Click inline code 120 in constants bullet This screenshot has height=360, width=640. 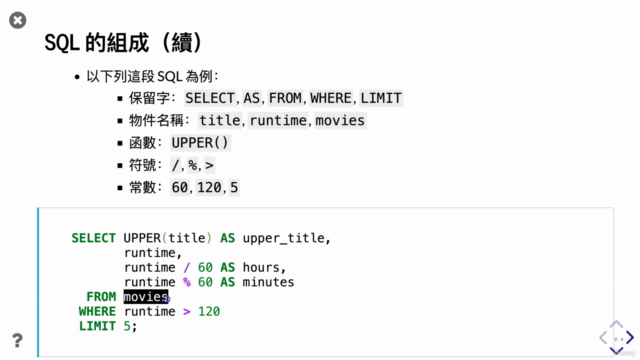coord(209,188)
